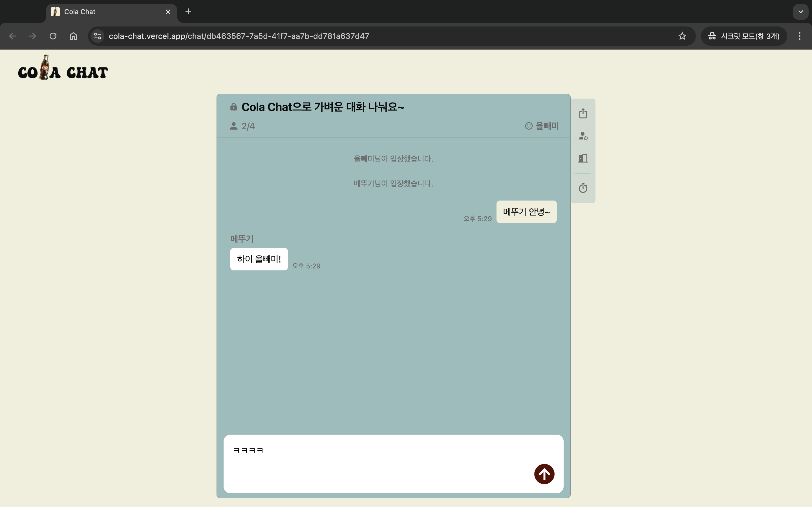Click the leave room door icon
Image resolution: width=812 pixels, height=507 pixels.
583,158
